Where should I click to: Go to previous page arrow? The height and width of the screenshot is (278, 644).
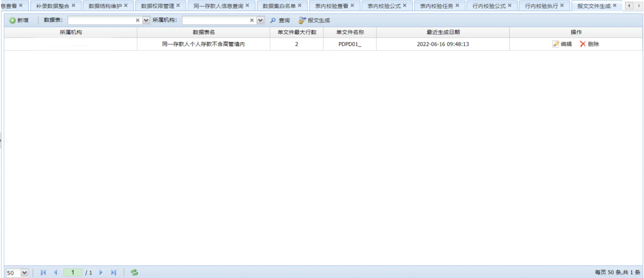click(56, 273)
